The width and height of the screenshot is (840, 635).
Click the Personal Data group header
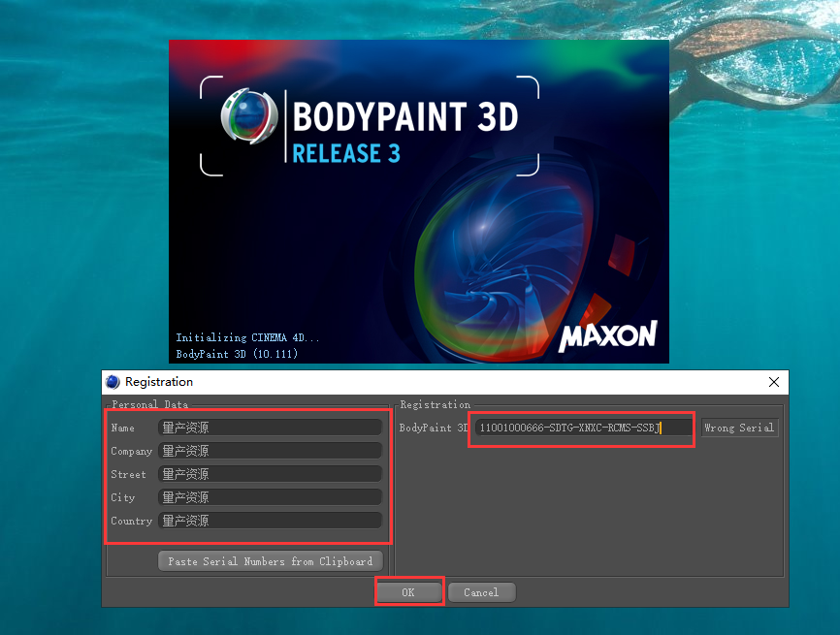[x=150, y=404]
